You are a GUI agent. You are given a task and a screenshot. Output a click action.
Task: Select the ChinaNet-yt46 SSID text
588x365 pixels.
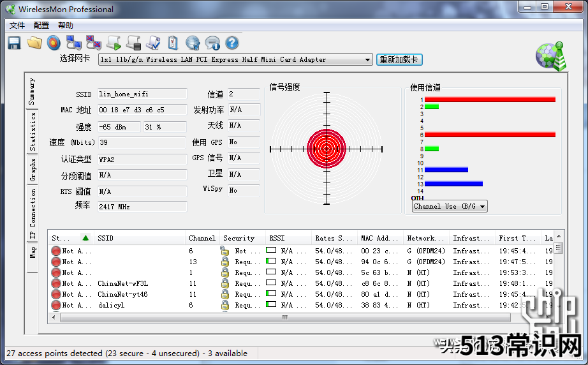point(122,294)
